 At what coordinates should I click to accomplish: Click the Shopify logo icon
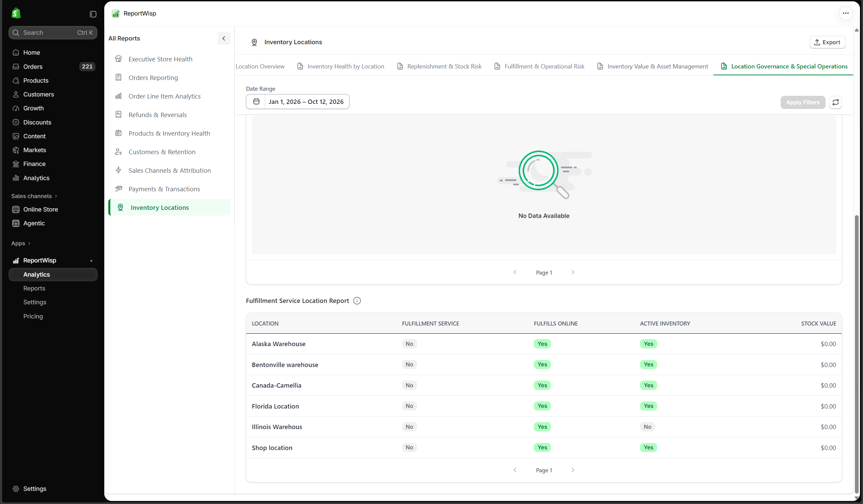pos(16,13)
